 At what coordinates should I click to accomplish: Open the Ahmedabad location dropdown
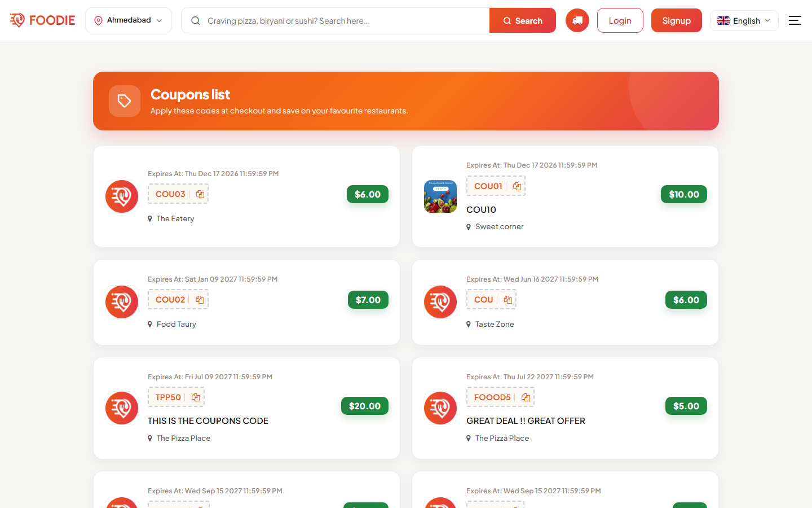coord(129,20)
